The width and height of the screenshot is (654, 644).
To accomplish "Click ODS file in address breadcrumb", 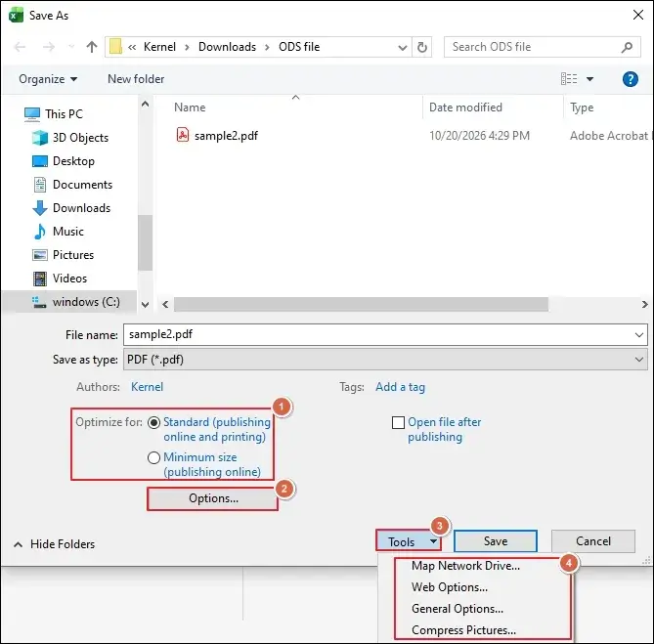I will (299, 47).
